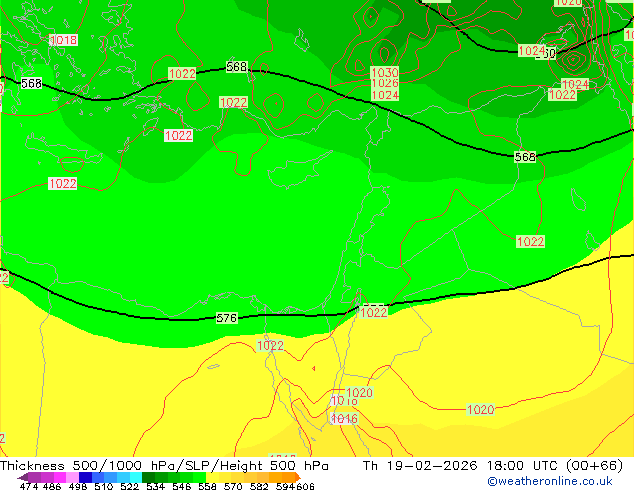
Task: Click the 1018 pressure label near the islands
Action: tap(63, 40)
